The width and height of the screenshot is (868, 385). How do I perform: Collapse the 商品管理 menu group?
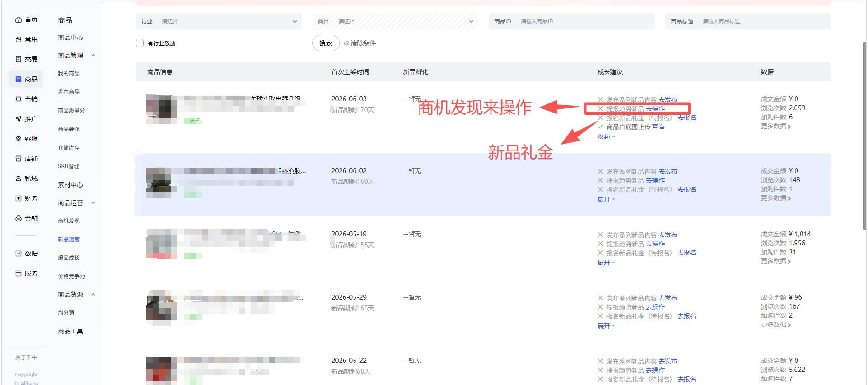pos(93,56)
